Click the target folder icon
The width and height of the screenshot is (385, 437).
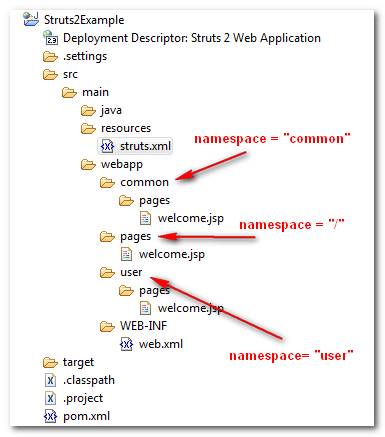(50, 362)
